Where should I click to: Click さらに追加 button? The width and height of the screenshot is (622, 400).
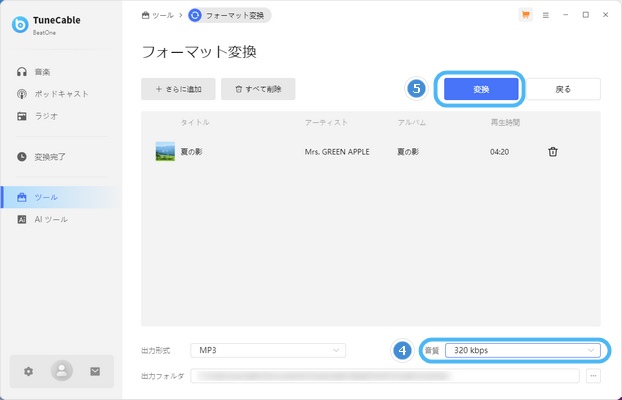click(x=178, y=89)
